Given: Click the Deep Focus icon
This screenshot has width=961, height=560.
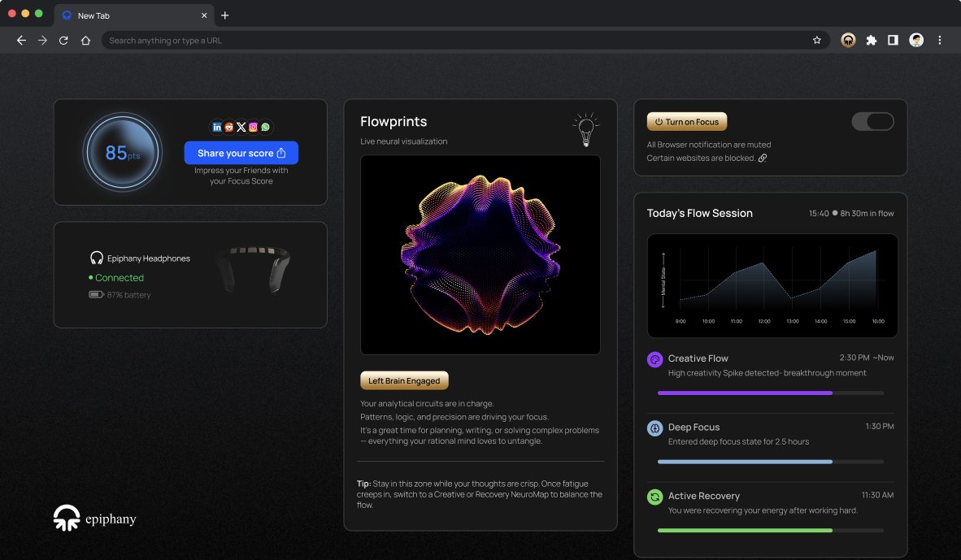Looking at the screenshot, I should coord(655,428).
